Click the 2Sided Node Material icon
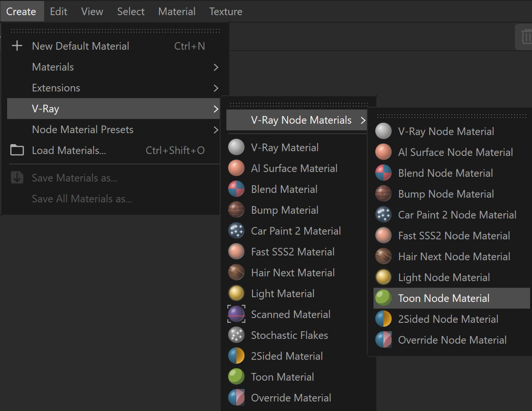Viewport: 532px width, 411px height. 383,319
